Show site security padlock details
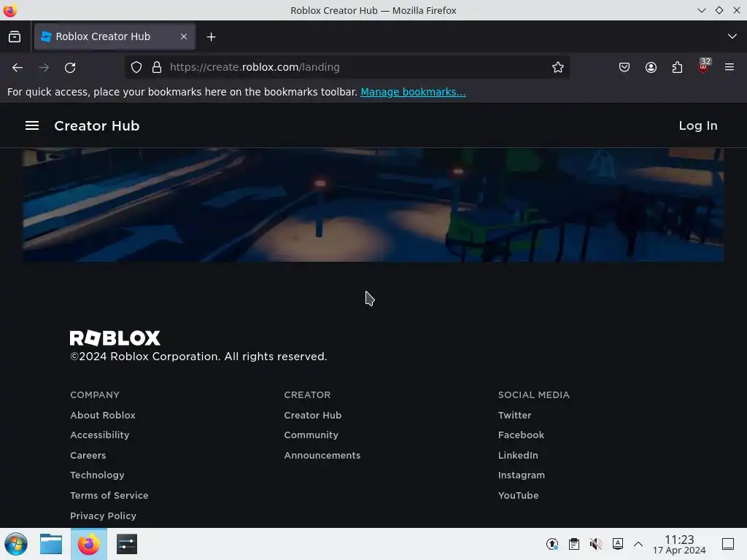Screen dimensions: 747x560 pyautogui.click(x=157, y=67)
